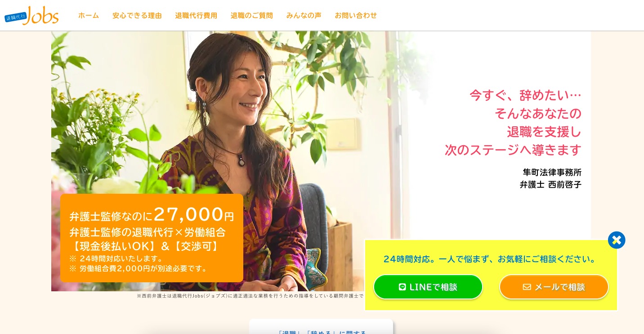
Task: Click the メールで相談 button
Action: [x=554, y=287]
